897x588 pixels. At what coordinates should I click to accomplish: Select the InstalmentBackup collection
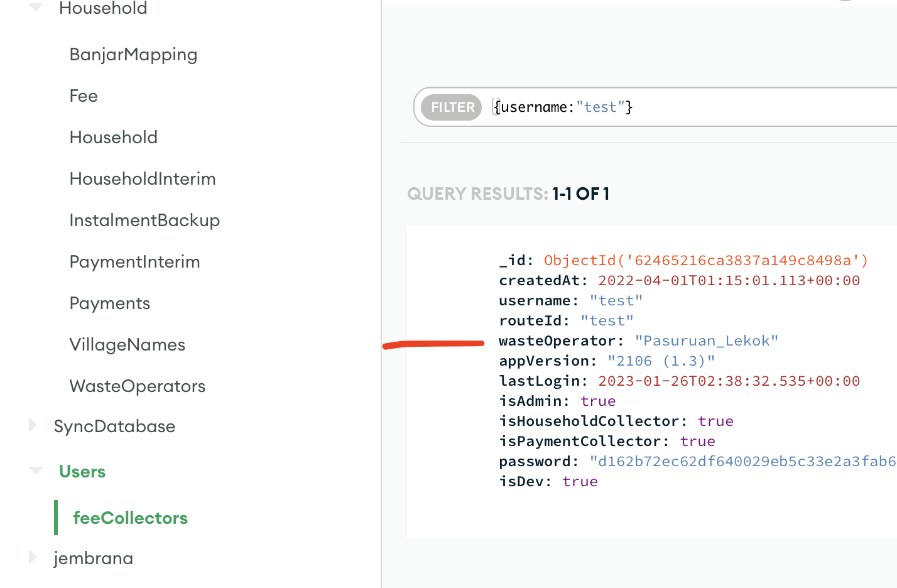pos(144,220)
